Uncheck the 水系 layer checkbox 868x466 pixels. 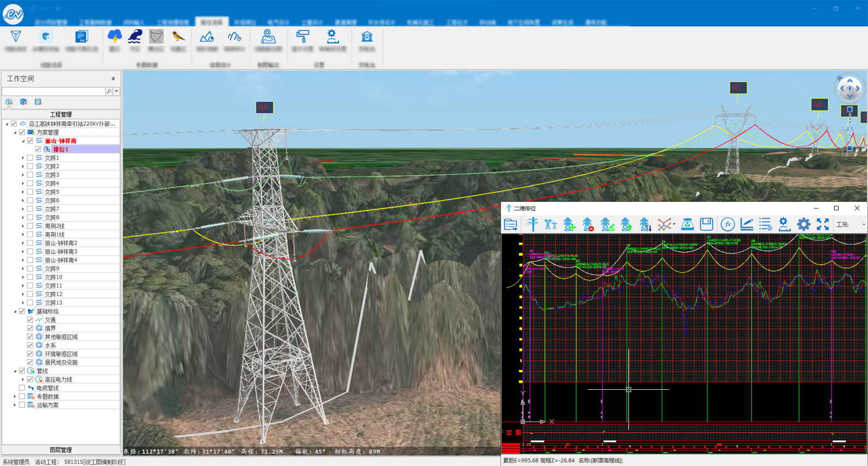pyautogui.click(x=30, y=345)
